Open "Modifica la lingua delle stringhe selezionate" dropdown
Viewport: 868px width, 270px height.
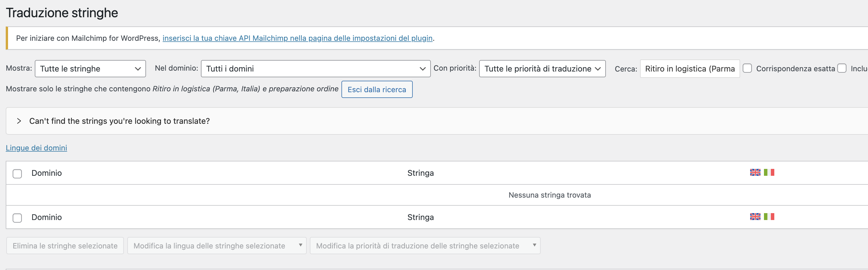click(217, 246)
